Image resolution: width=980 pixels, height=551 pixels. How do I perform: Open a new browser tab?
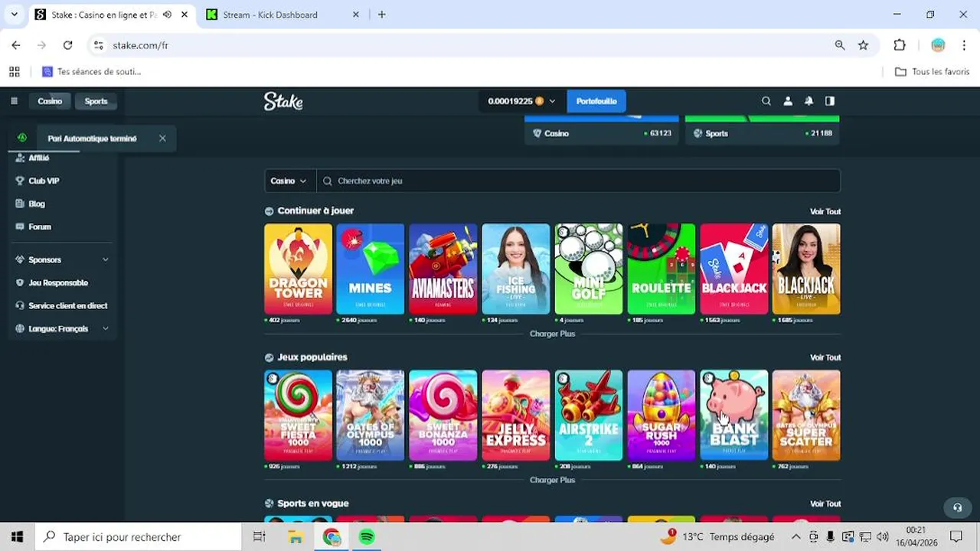coord(382,15)
